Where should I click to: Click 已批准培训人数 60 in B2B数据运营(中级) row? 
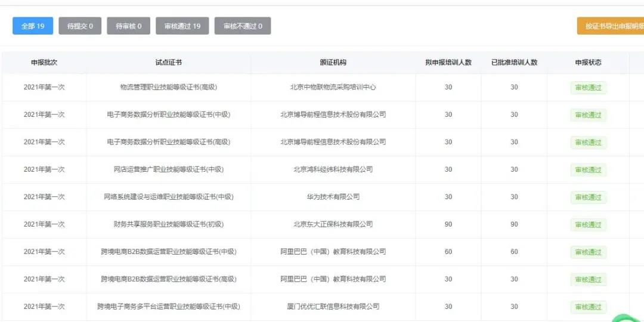click(514, 252)
